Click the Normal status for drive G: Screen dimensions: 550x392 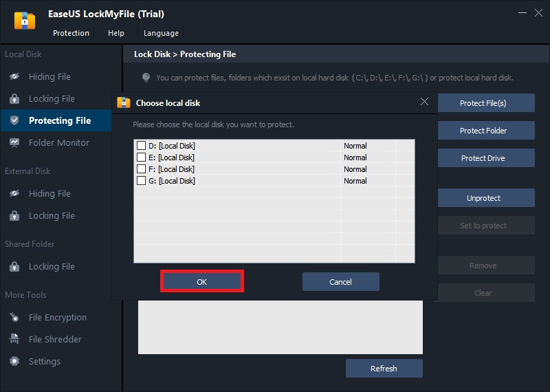(355, 181)
